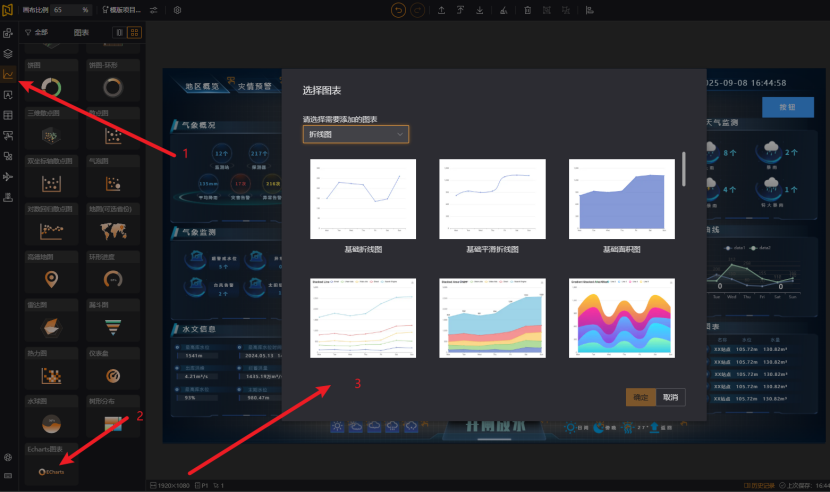Add the 雷达图 radar component
Viewport: 830px width, 492px height.
[x=51, y=321]
